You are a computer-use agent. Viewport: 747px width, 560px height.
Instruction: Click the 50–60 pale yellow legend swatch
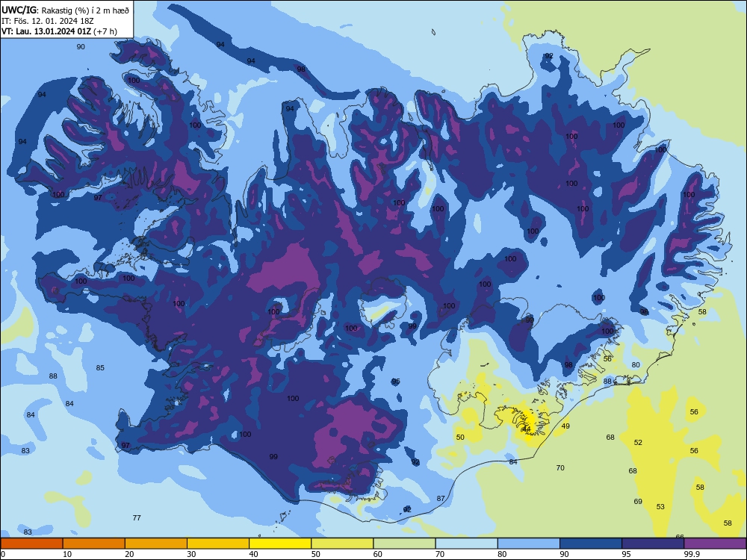point(342,544)
